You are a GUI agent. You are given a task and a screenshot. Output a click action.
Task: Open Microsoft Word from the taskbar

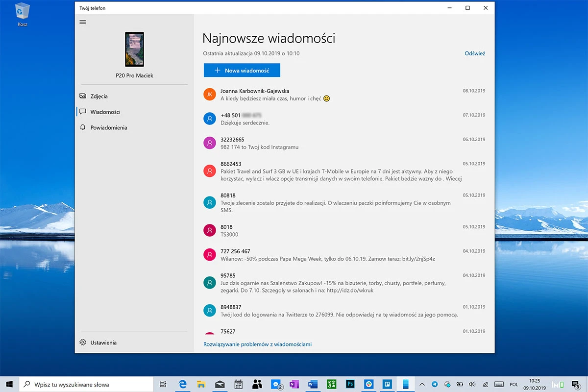313,385
